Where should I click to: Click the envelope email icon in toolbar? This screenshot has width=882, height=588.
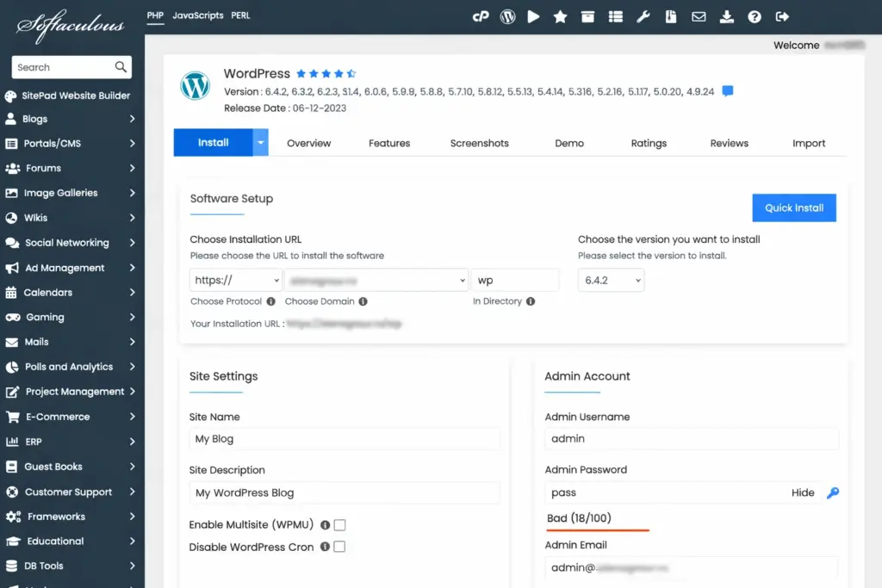click(699, 16)
